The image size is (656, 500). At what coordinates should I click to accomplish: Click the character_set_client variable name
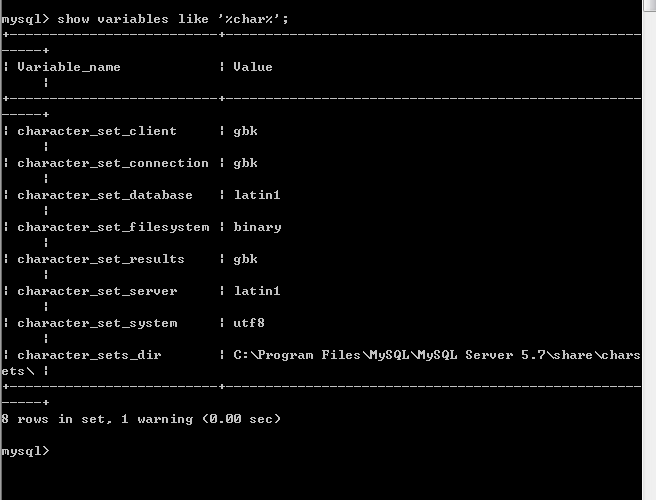coord(96,131)
